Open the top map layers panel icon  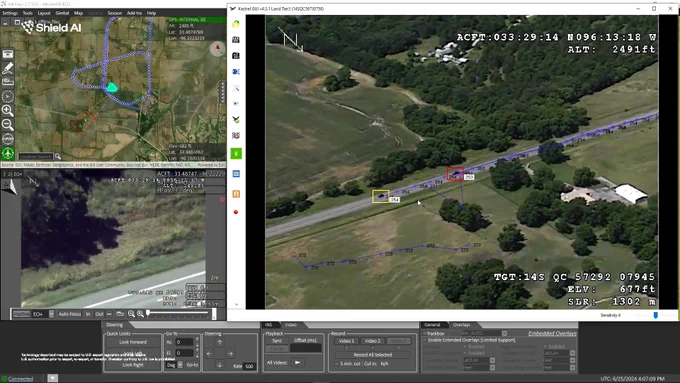point(8,54)
